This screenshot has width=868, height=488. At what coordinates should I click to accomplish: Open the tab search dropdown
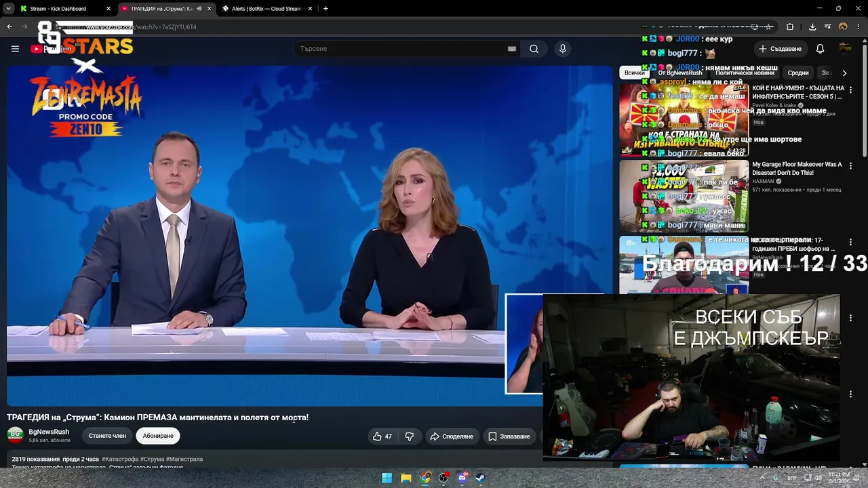[8, 9]
